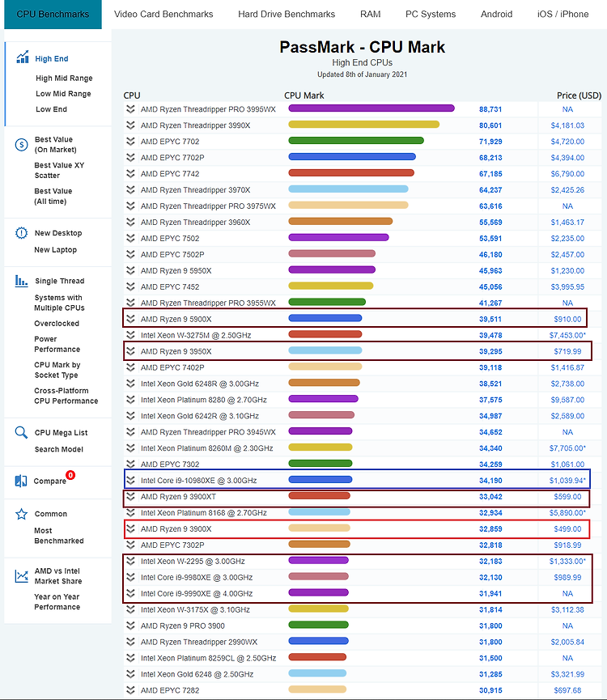Click the CPU Mark column header
The height and width of the screenshot is (700, 607).
pyautogui.click(x=304, y=95)
